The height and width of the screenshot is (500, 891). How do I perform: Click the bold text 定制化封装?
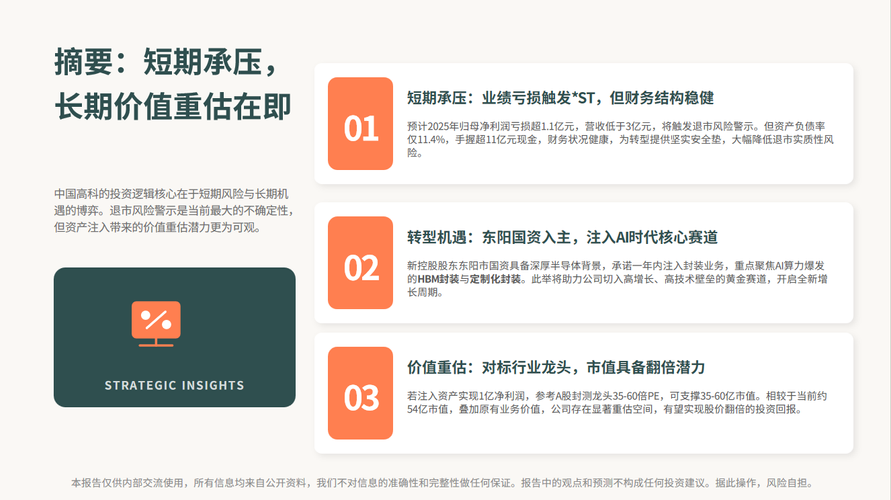[495, 279]
